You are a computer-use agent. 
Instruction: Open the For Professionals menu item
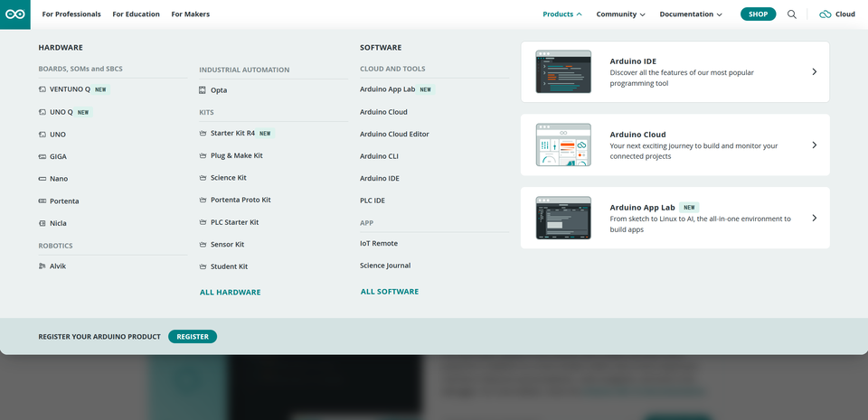tap(71, 14)
